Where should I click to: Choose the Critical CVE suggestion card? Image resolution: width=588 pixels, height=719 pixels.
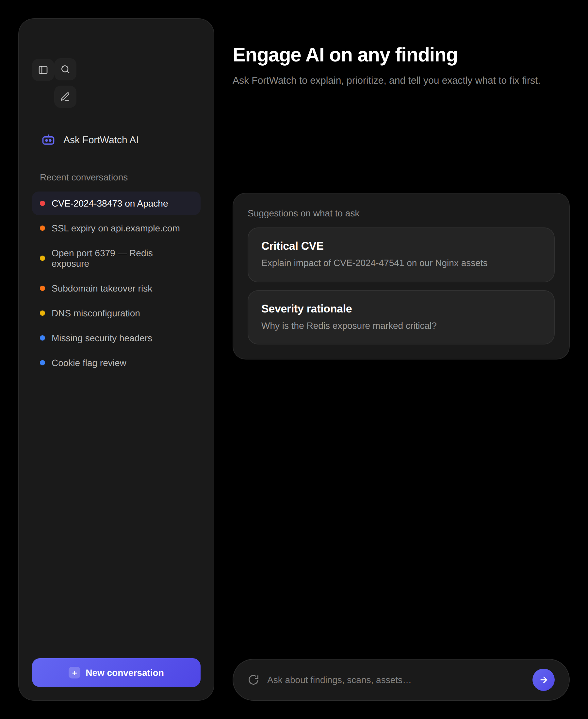pos(401,255)
